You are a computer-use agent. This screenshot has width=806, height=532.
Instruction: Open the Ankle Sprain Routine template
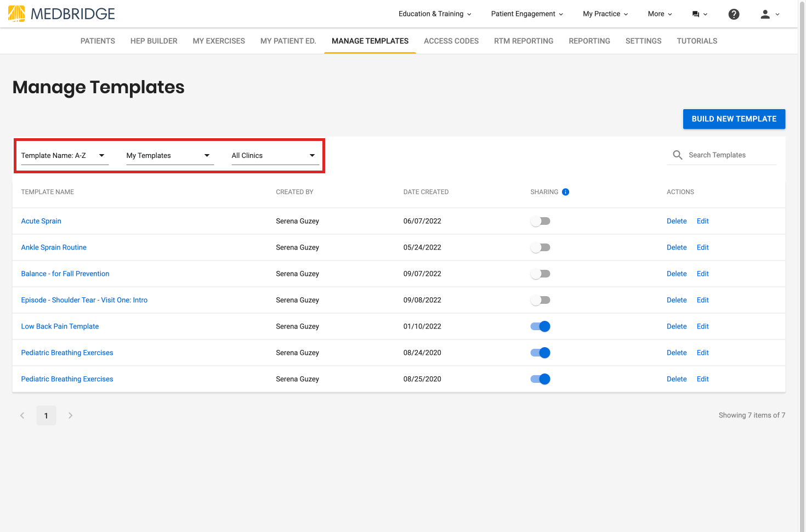(54, 247)
